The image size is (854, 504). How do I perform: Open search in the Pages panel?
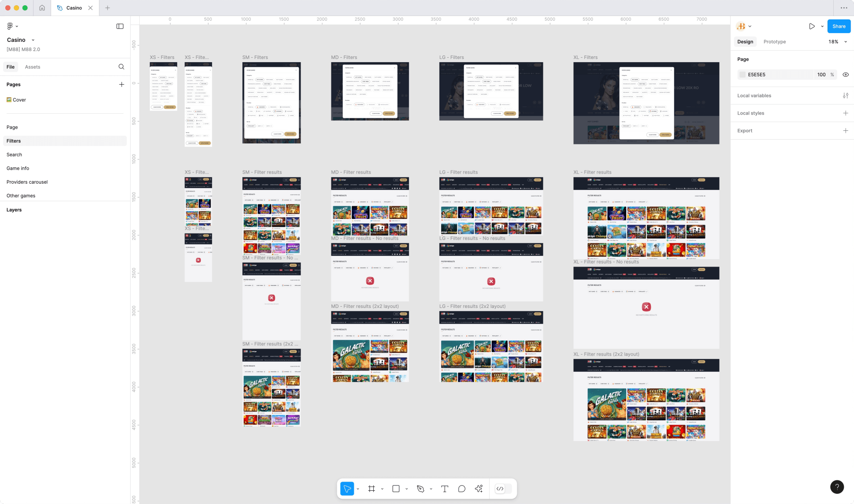click(x=122, y=67)
